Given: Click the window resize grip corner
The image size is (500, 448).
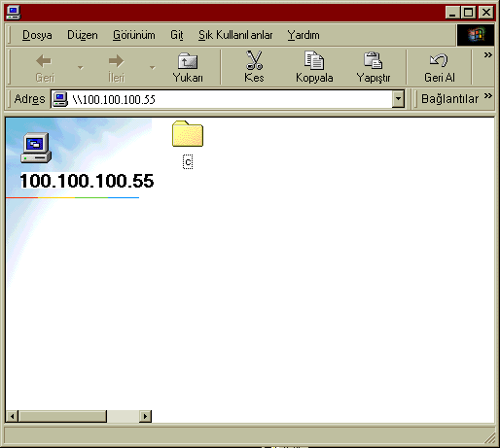Looking at the screenshot, I should [x=490, y=438].
